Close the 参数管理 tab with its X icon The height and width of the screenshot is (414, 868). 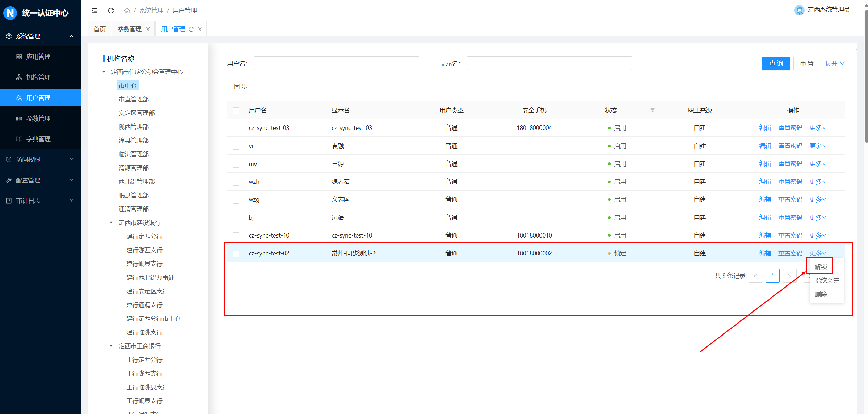click(148, 29)
